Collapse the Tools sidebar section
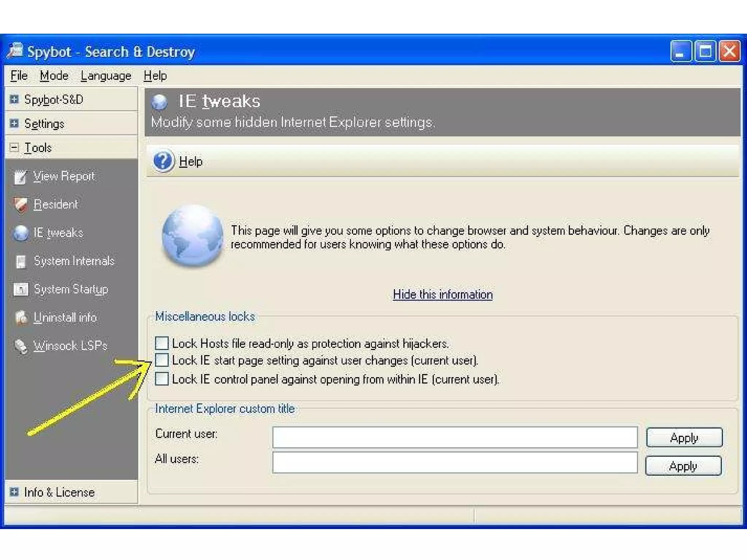Screen dimensions: 747x560 click(14, 148)
